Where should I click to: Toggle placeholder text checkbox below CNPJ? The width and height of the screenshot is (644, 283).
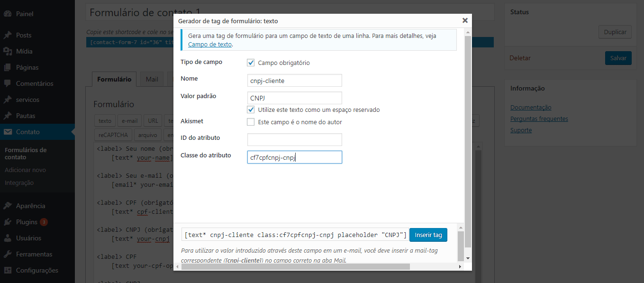click(251, 110)
